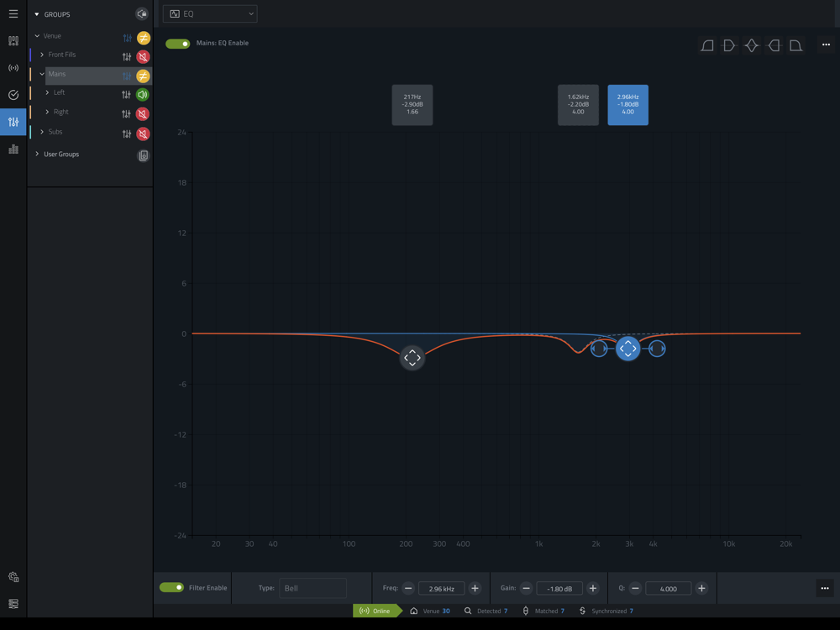
Task: Open the filter Type Bell dropdown
Action: pos(312,588)
